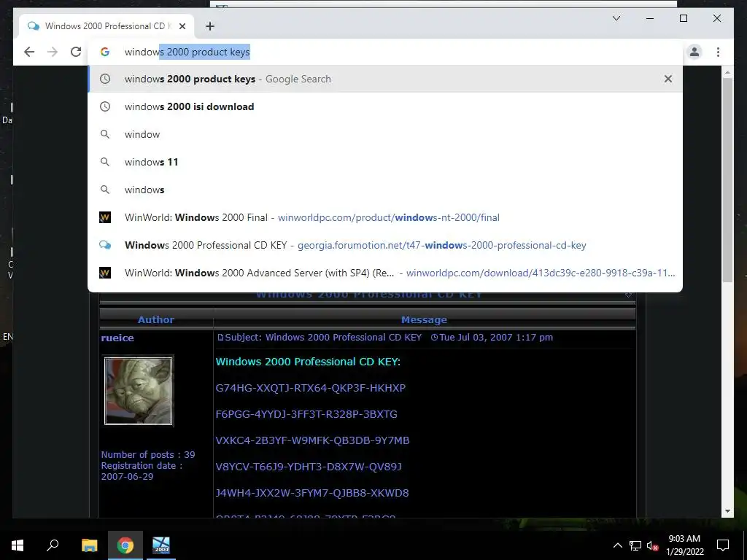Select 'windows 2000 product keys' Google Search suggestion
This screenshot has width=747, height=560.
pos(385,79)
